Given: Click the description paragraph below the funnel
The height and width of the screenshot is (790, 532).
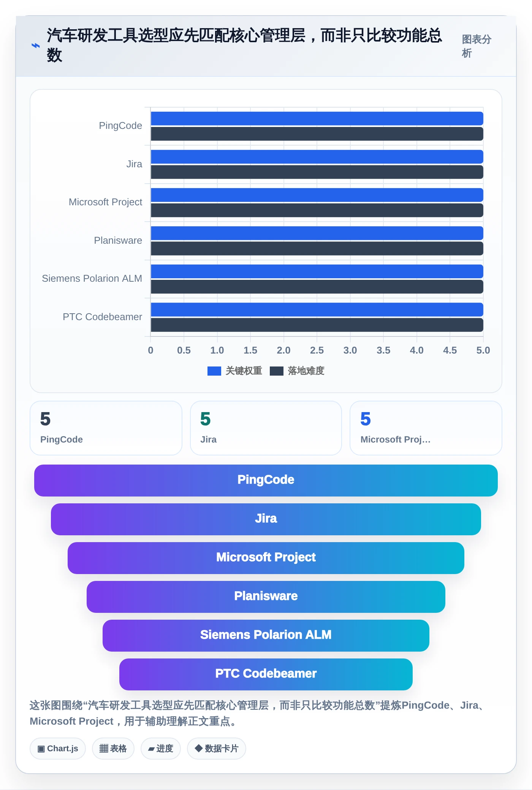Looking at the screenshot, I should [x=258, y=713].
